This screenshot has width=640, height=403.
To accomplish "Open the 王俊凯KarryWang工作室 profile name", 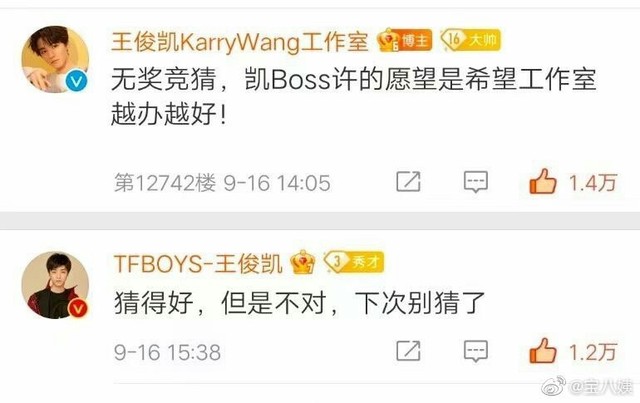I will coord(240,42).
